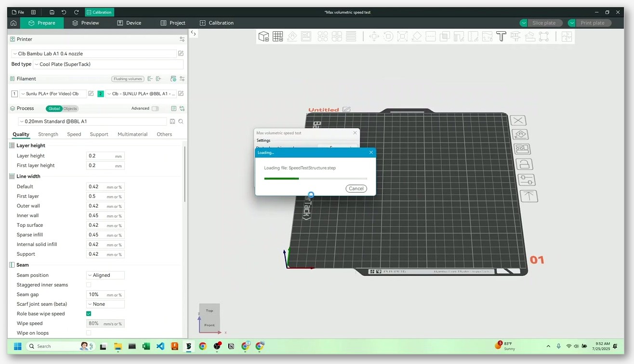Click the redo arrow icon
634x364 pixels.
tap(76, 12)
